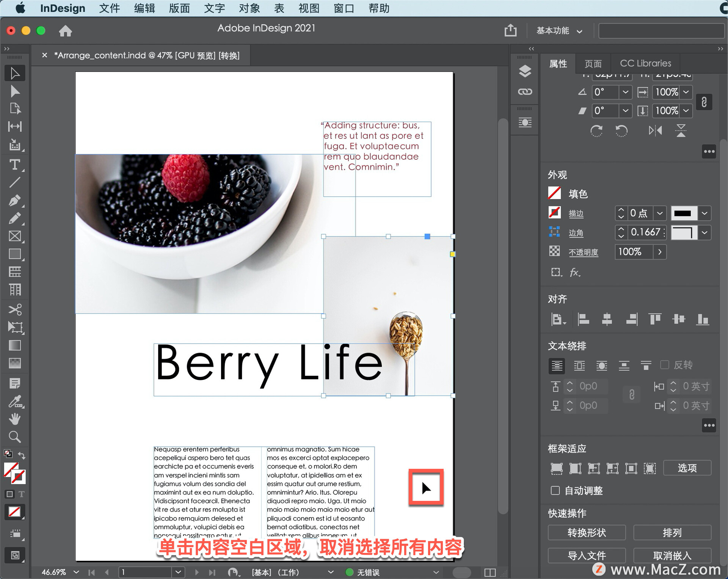Select the Pencil tool
728x579 pixels.
[15, 218]
